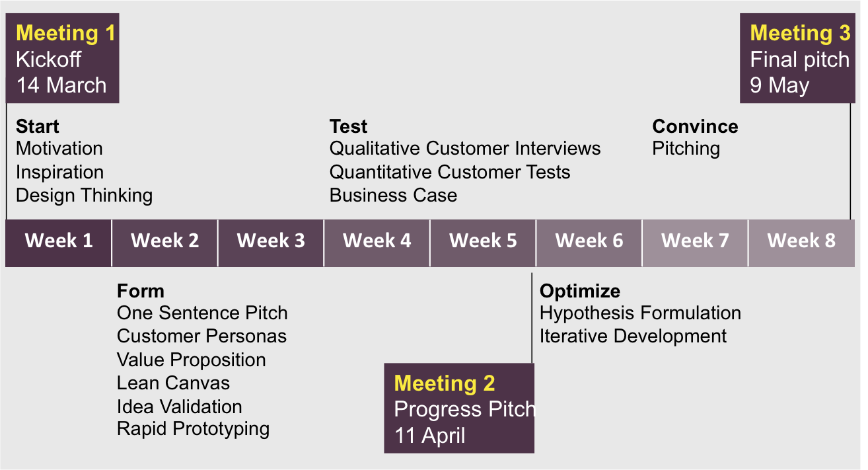Click the Meeting 1 Kickoff box
Viewport: 868px width, 470px height.
click(x=62, y=59)
